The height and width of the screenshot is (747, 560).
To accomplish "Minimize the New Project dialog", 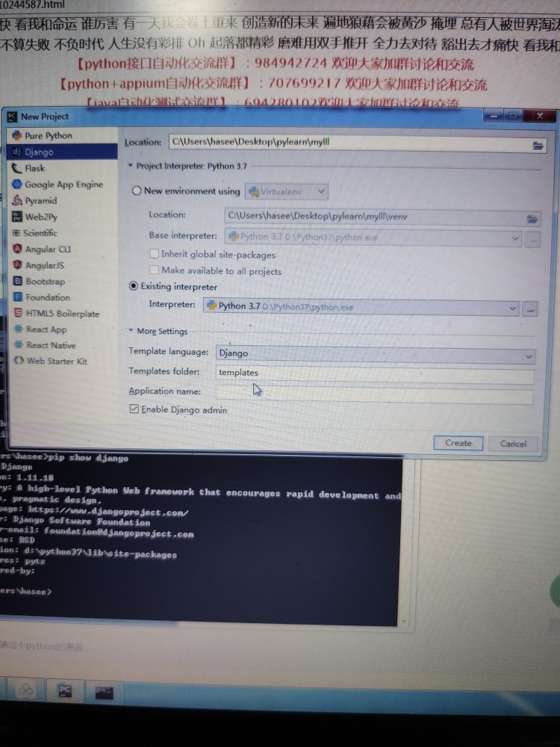I will pyautogui.click(x=494, y=116).
